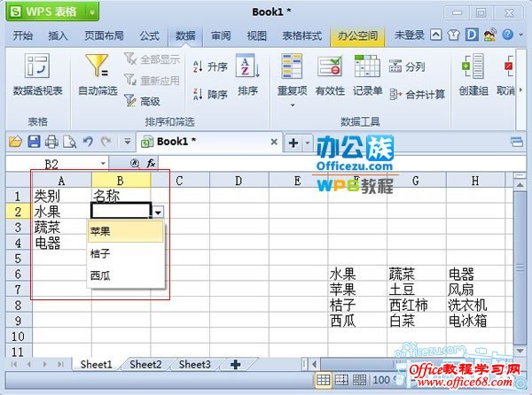Viewport: 532px width, 395px height.
Task: Switch to normal view in status bar
Action: pos(323,380)
